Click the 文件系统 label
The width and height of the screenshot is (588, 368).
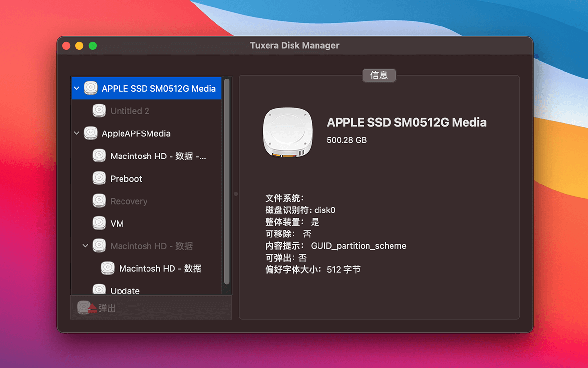click(x=285, y=198)
